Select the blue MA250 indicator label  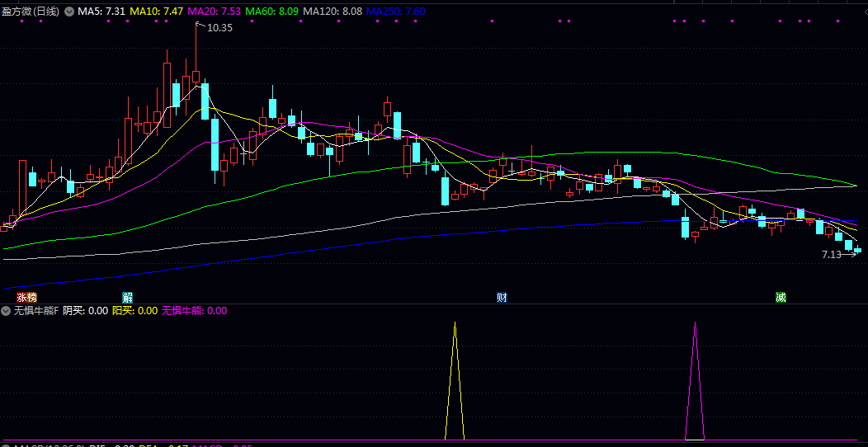396,12
